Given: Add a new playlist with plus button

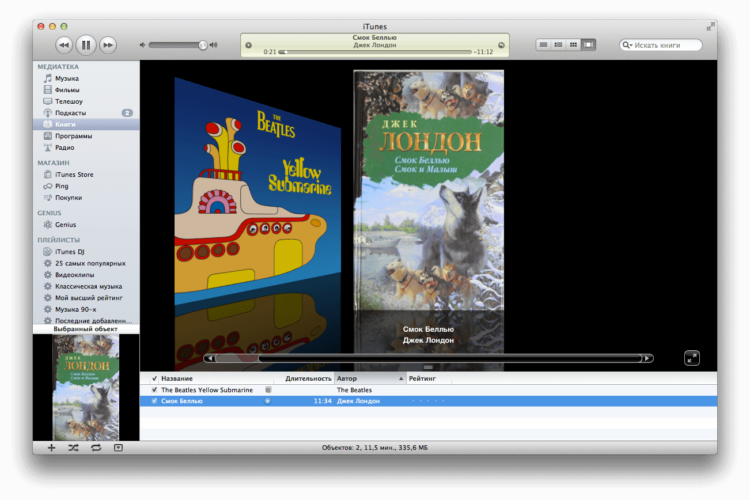Looking at the screenshot, I should tap(51, 448).
